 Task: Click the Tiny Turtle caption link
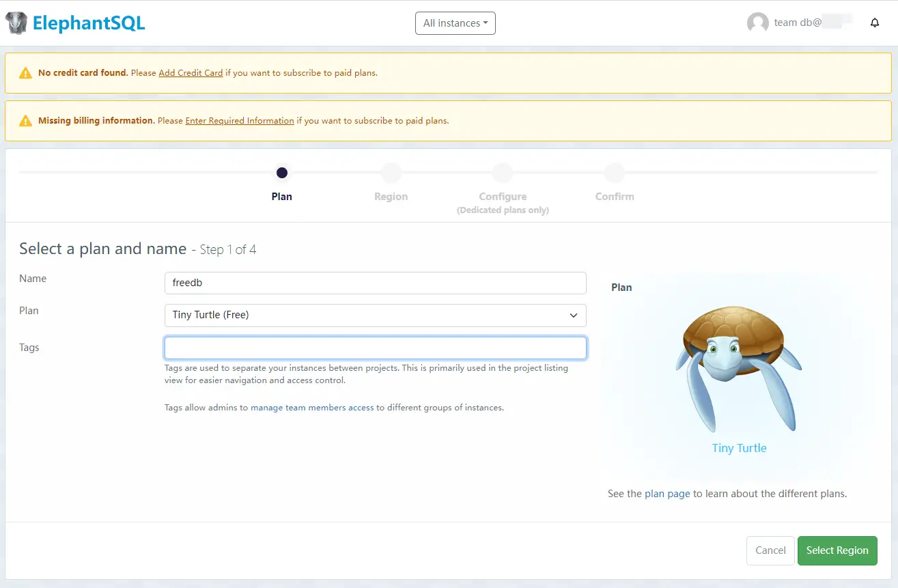point(739,448)
